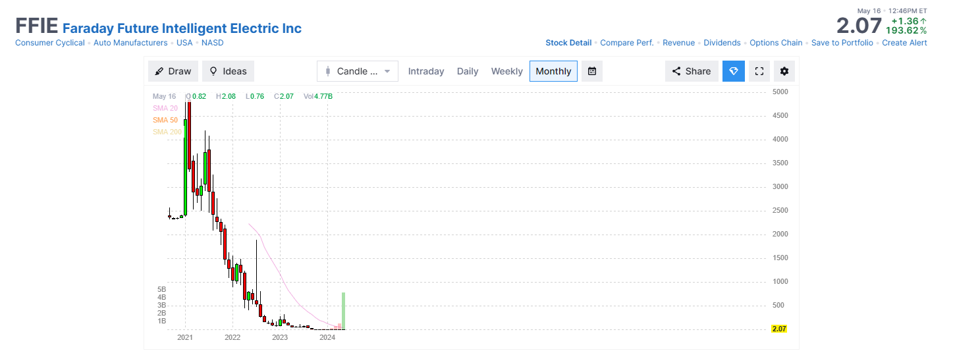The image size is (980, 359).
Task: Open Compare Perf. link
Action: pyautogui.click(x=627, y=43)
